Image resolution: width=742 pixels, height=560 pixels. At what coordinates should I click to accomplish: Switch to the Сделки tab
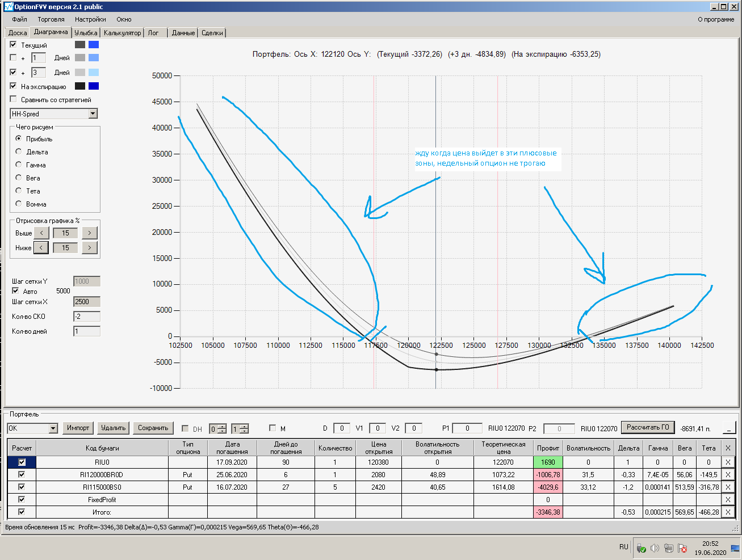tap(212, 33)
